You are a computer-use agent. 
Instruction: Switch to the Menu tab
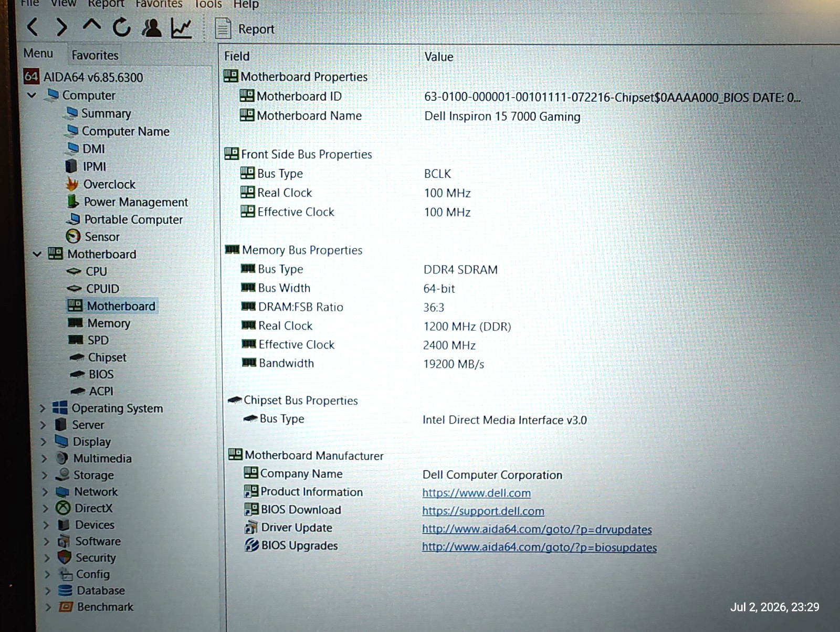[x=38, y=54]
